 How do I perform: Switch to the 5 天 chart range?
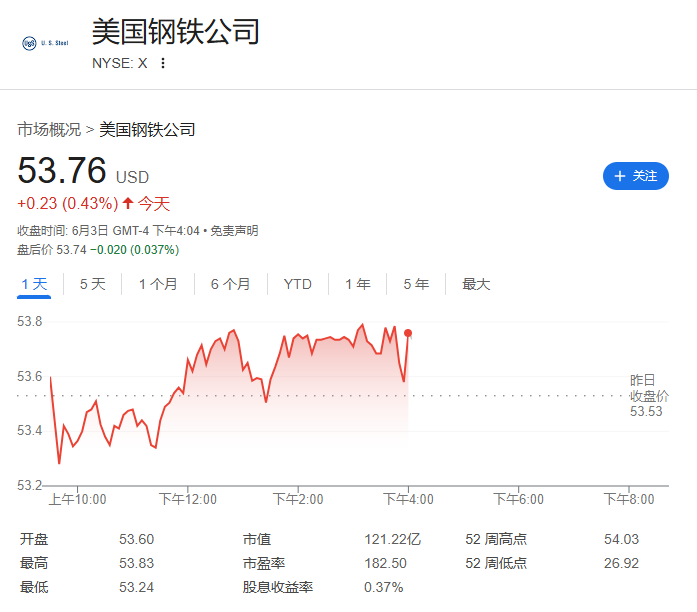coord(92,284)
